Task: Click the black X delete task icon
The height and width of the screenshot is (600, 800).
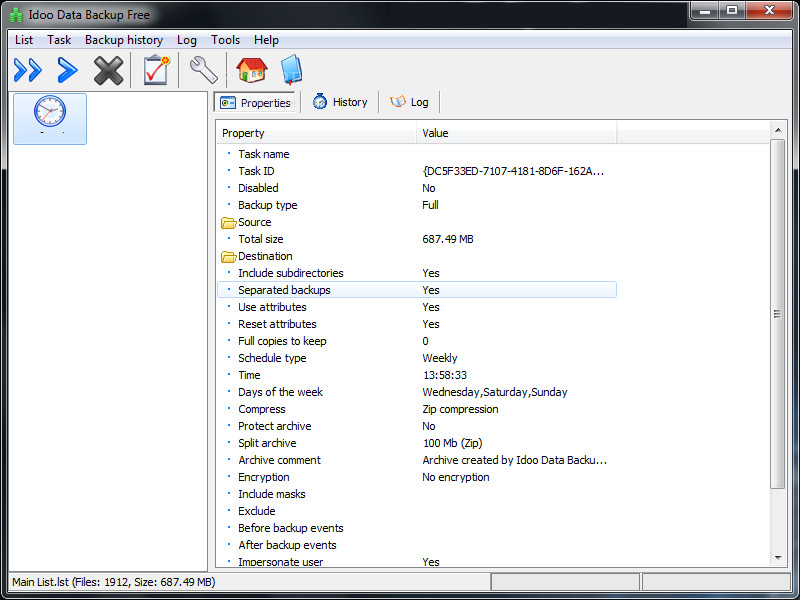Action: tap(108, 70)
